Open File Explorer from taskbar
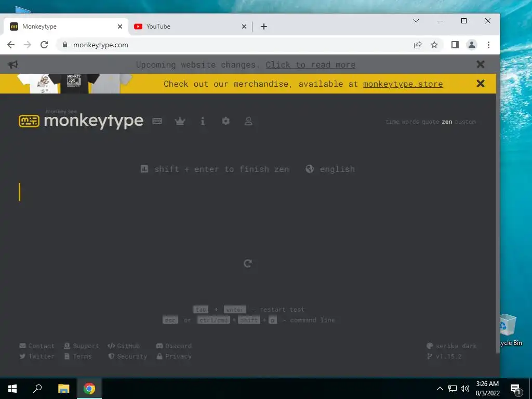 coord(63,389)
